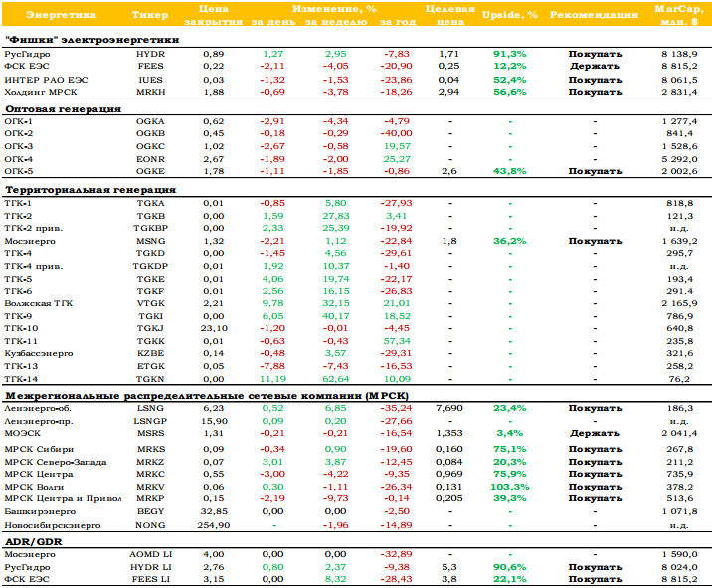Click ticker 'MRKP'
This screenshot has width=712, height=588.
tap(151, 498)
